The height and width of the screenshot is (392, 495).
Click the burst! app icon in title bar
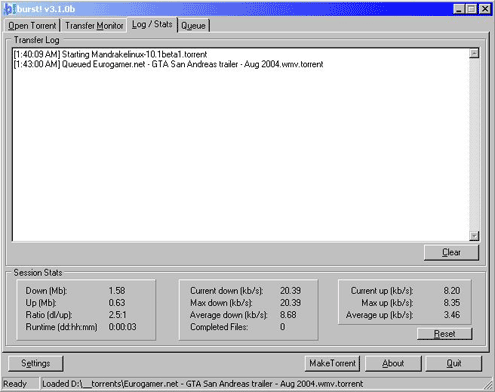click(x=9, y=9)
